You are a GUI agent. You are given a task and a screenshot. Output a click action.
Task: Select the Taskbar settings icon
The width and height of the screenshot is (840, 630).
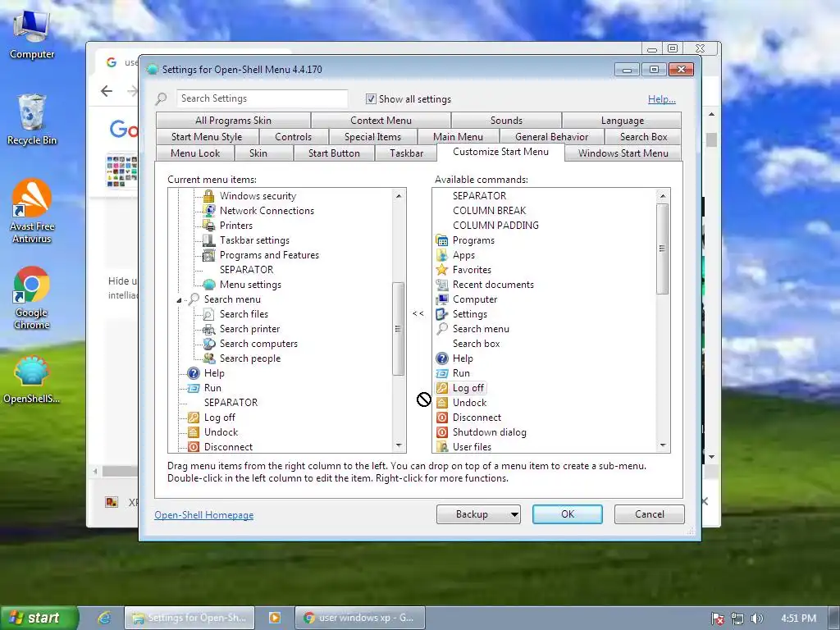[209, 240]
